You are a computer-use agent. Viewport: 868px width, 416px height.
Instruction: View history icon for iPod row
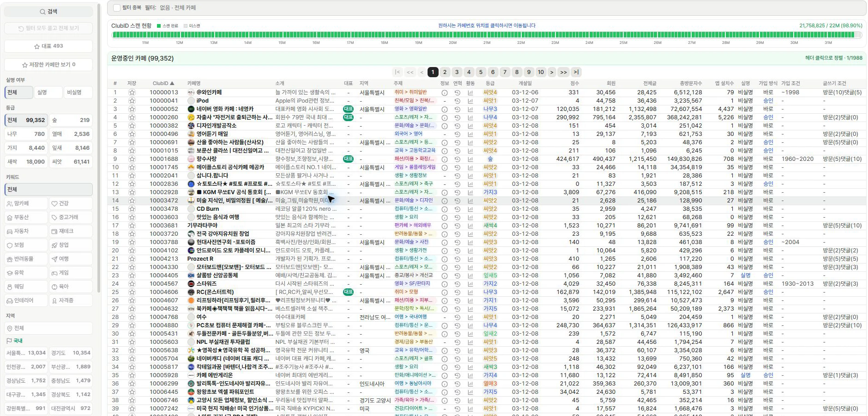458,101
